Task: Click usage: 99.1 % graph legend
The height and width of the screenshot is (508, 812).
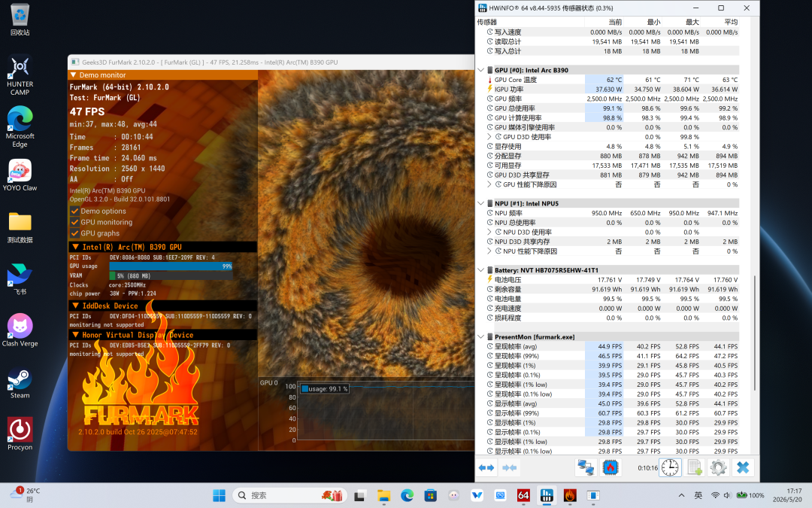Action: [x=325, y=389]
